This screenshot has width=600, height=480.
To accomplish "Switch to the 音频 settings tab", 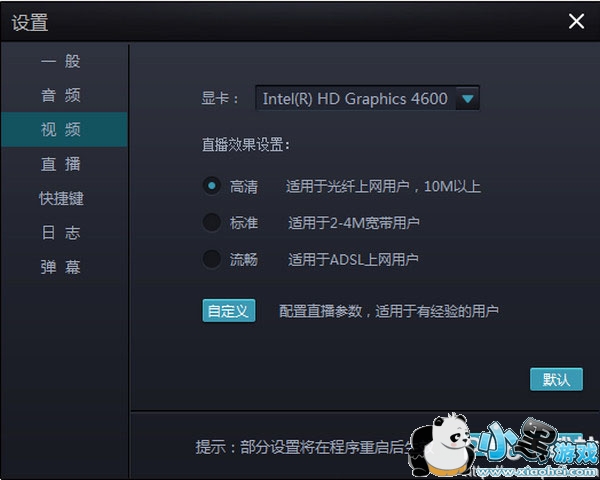I will point(62,96).
